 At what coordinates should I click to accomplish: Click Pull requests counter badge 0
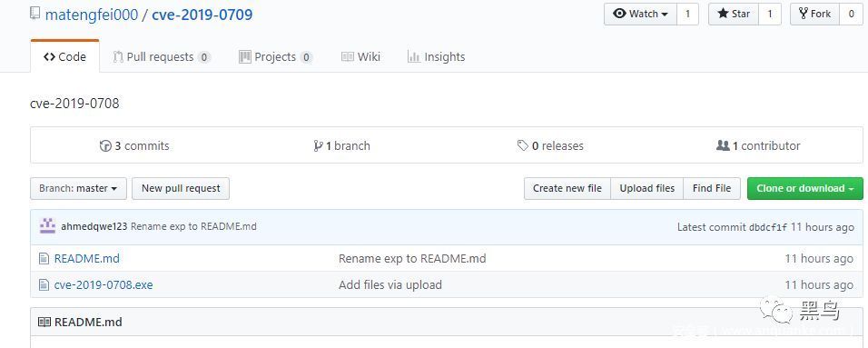[204, 57]
